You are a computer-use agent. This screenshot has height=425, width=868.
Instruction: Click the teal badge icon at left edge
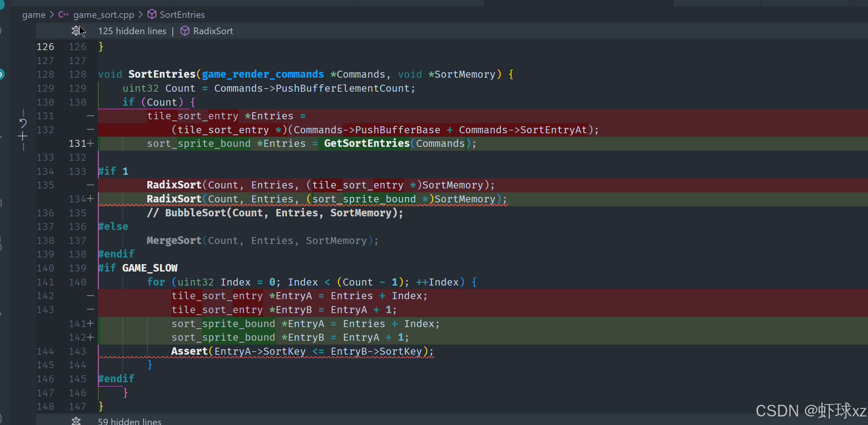(x=1, y=74)
